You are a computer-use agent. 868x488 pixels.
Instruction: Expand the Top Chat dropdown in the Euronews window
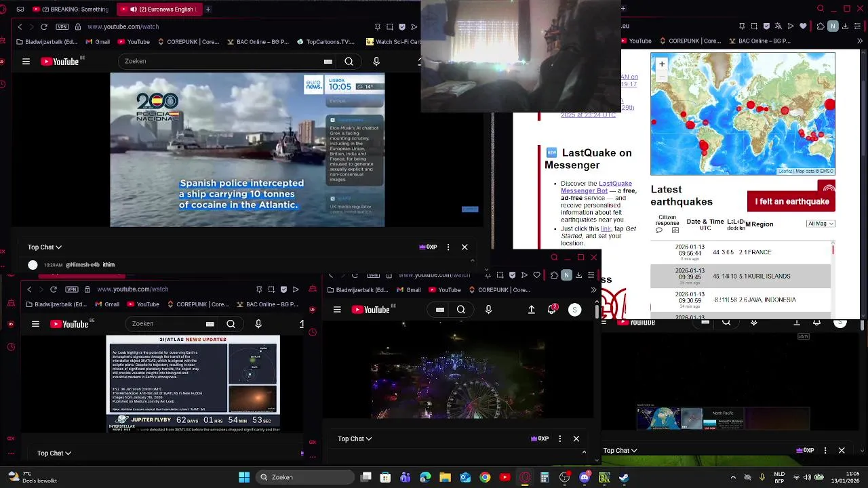tap(45, 247)
